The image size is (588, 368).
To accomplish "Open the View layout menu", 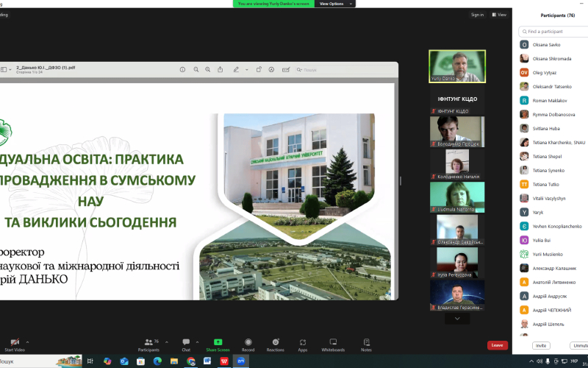I will coord(499,15).
